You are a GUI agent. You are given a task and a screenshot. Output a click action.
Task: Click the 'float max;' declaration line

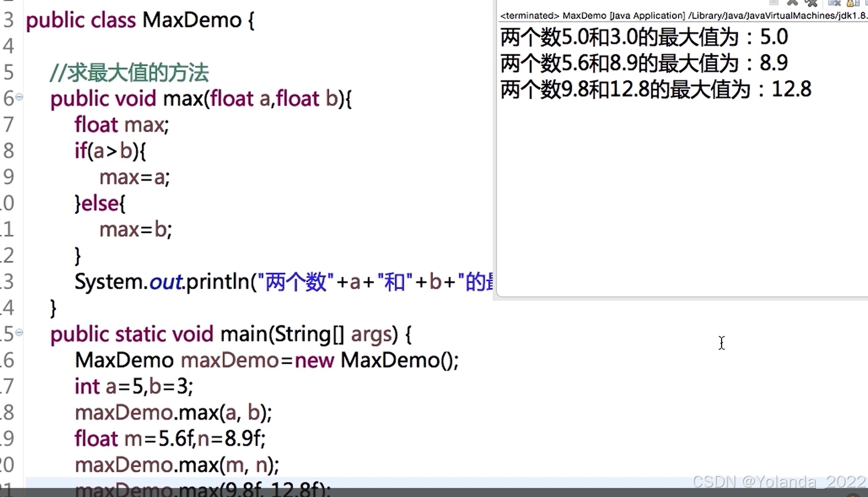(x=122, y=125)
